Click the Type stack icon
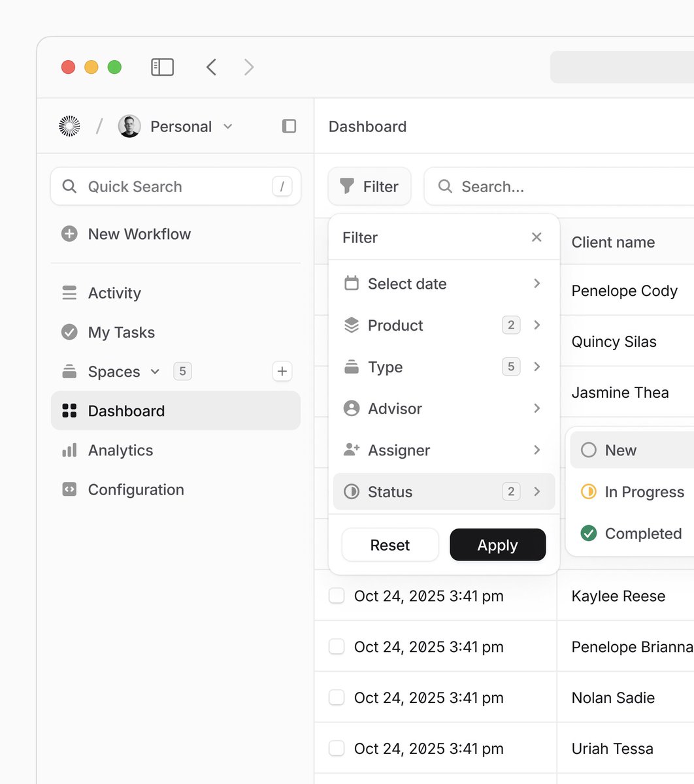 coord(352,367)
